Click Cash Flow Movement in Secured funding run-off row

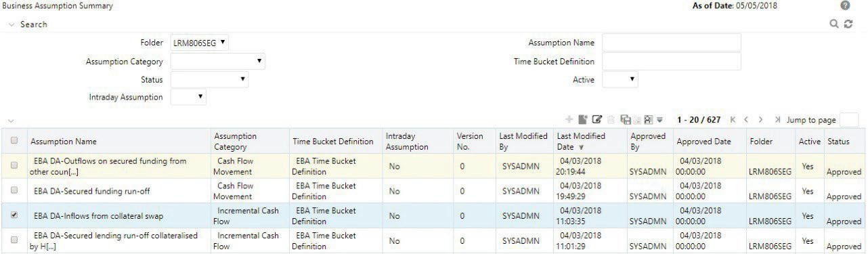(x=234, y=191)
